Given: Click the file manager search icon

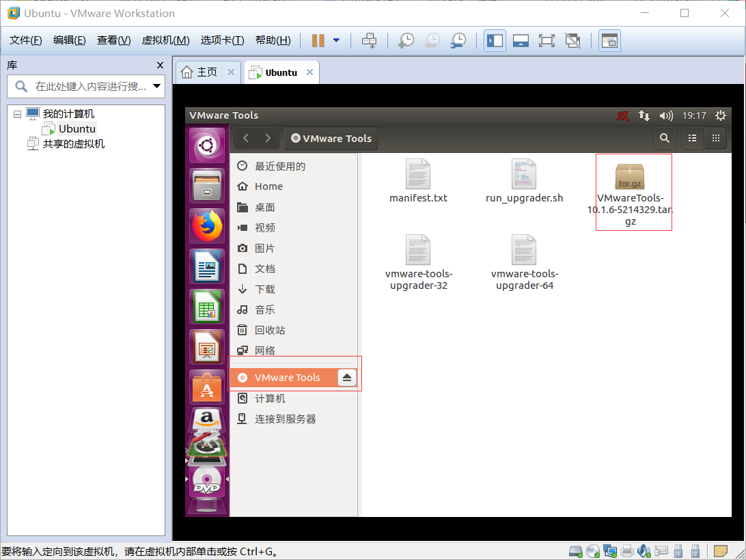Looking at the screenshot, I should 665,139.
